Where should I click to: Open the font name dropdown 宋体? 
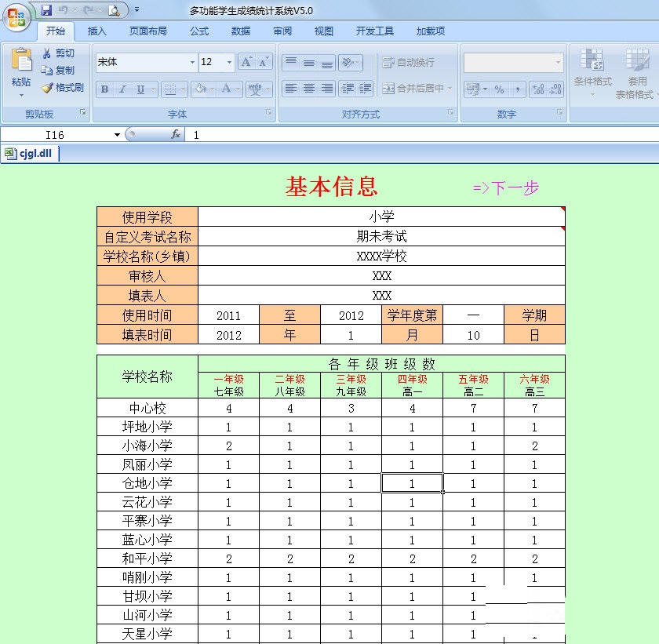point(192,62)
